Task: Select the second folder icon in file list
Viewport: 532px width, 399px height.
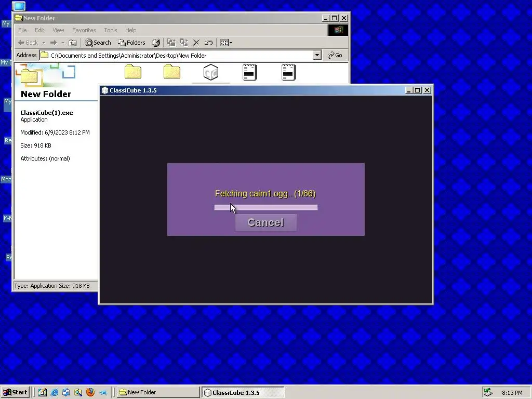Action: (x=171, y=72)
